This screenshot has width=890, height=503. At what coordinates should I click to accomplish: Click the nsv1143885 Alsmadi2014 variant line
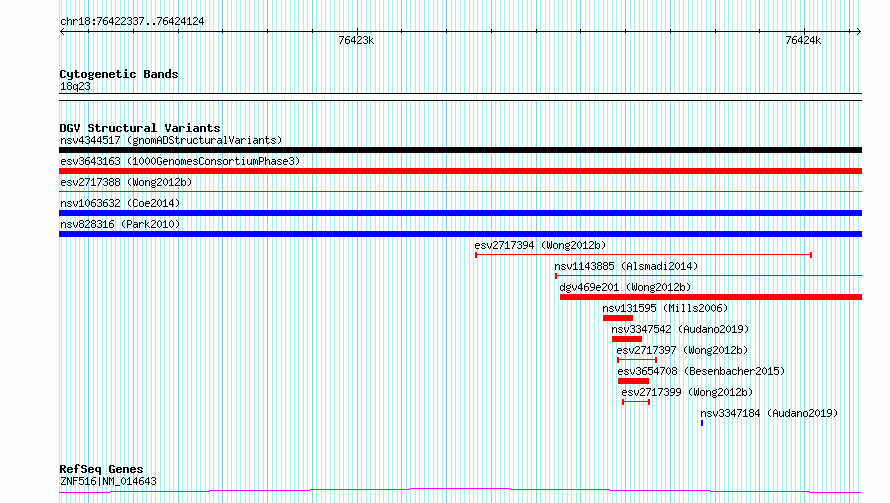coord(708,276)
